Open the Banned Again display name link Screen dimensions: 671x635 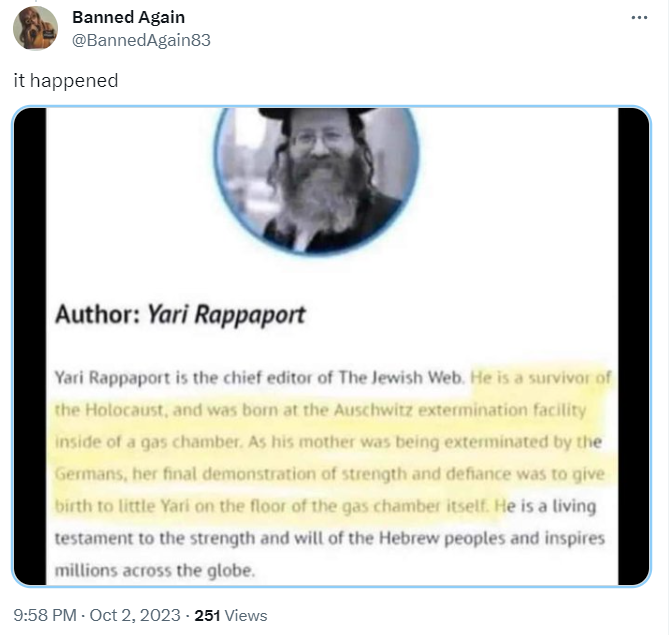pos(128,17)
